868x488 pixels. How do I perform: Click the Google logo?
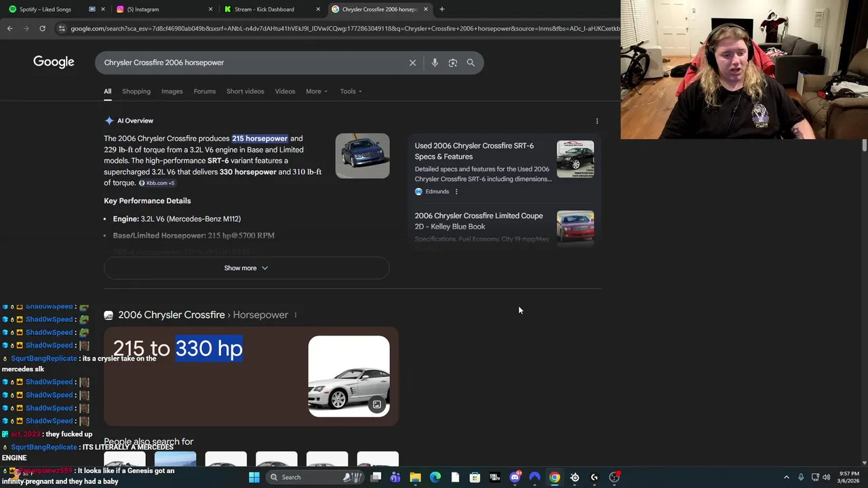pos(54,62)
